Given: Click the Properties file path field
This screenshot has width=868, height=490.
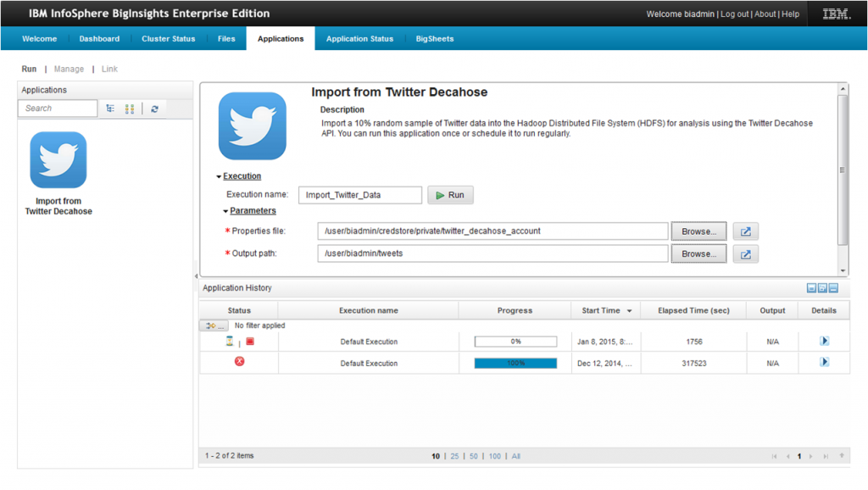Looking at the screenshot, I should point(492,231).
